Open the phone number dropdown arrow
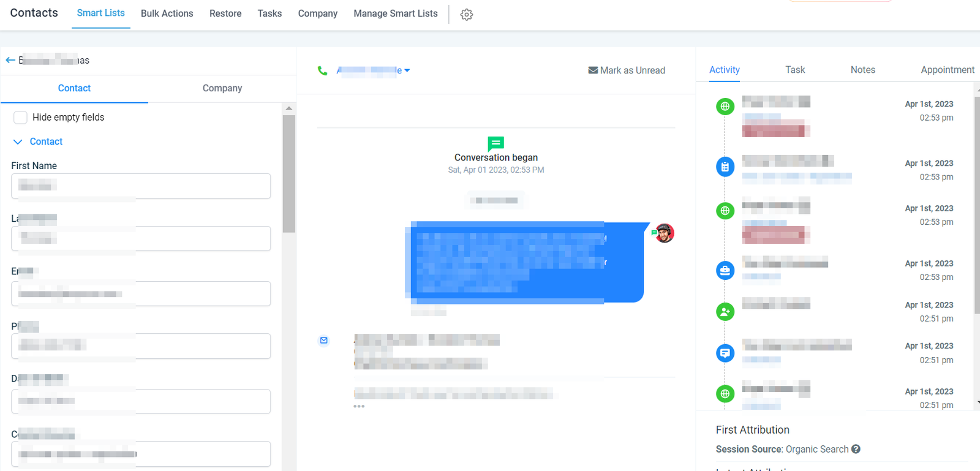This screenshot has width=980, height=471. pyautogui.click(x=407, y=70)
